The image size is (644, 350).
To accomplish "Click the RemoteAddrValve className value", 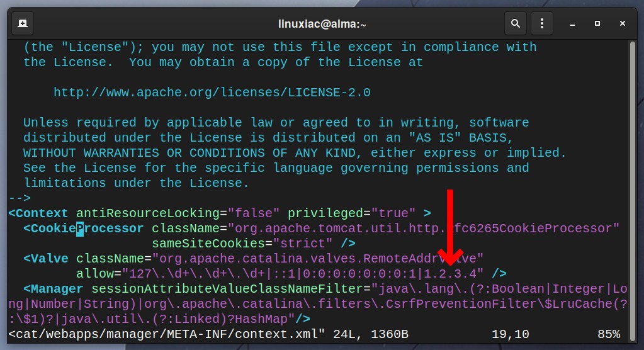I will [318, 258].
